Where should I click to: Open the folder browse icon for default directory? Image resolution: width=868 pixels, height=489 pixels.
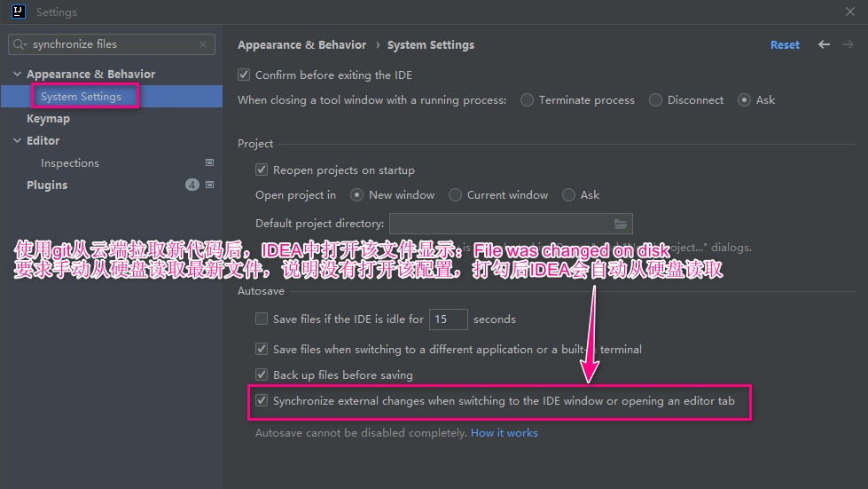point(621,224)
